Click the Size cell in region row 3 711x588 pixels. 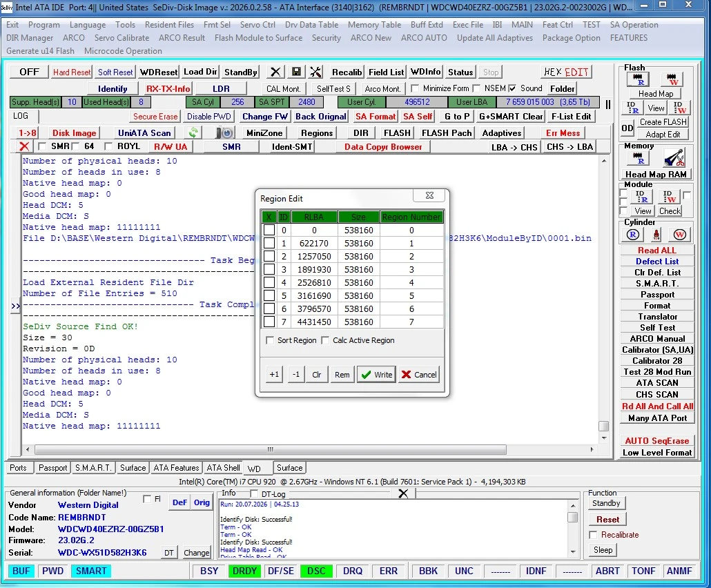(x=359, y=269)
